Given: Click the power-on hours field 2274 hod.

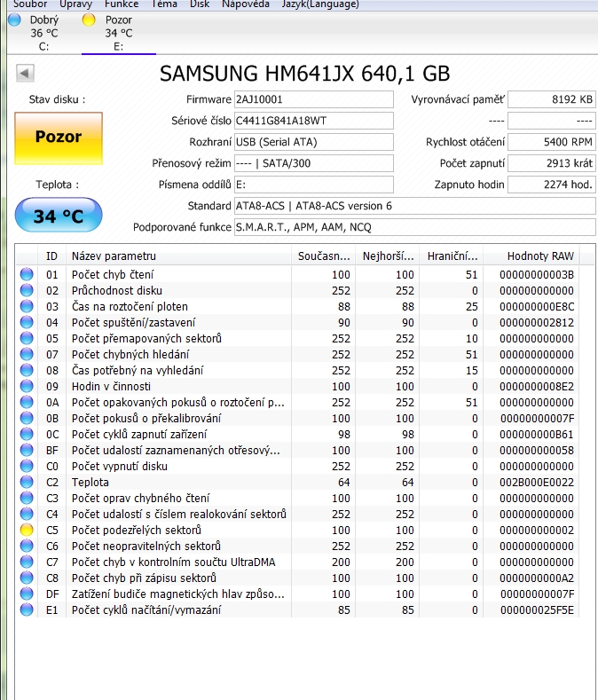Looking at the screenshot, I should (x=552, y=185).
